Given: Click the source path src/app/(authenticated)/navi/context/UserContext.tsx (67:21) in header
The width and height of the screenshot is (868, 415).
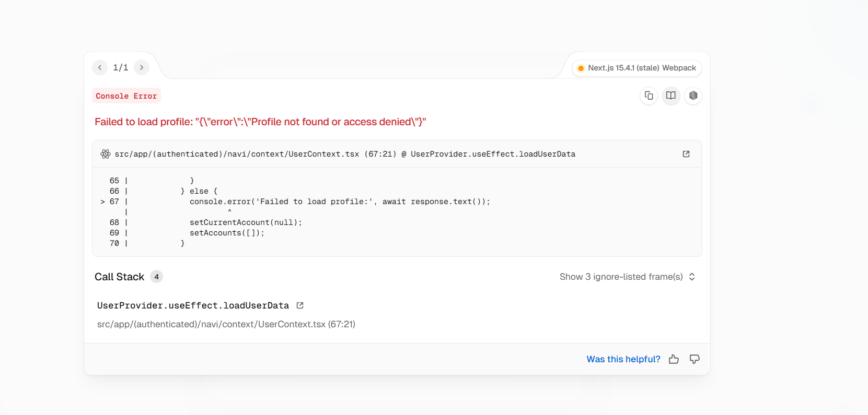Looking at the screenshot, I should [256, 154].
